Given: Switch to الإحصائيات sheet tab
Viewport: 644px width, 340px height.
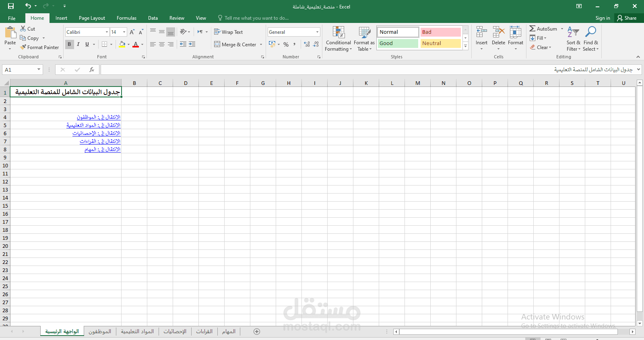Looking at the screenshot, I should (x=175, y=332).
